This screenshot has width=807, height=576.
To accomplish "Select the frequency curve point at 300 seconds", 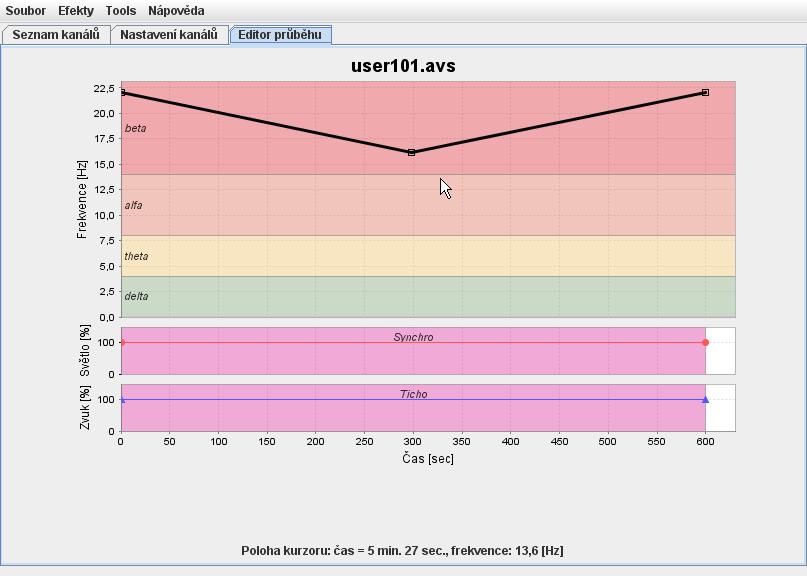I will tap(411, 153).
